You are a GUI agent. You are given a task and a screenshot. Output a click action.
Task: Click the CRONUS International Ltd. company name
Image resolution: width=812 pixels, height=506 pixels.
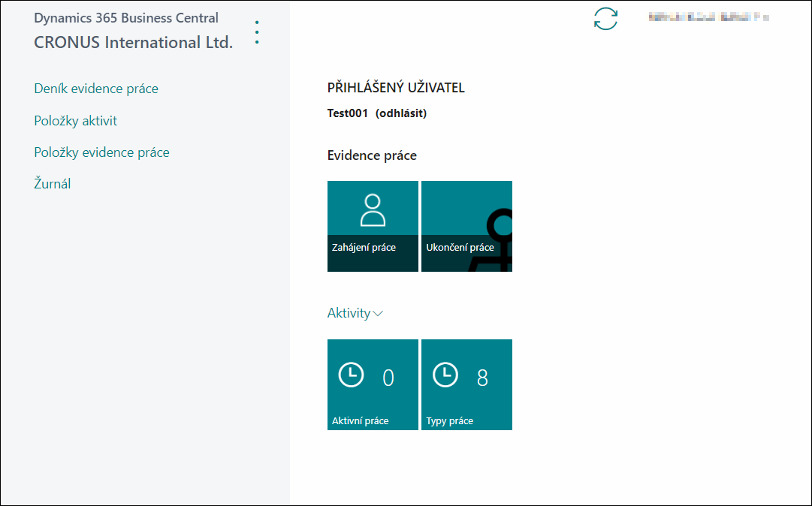tap(133, 43)
